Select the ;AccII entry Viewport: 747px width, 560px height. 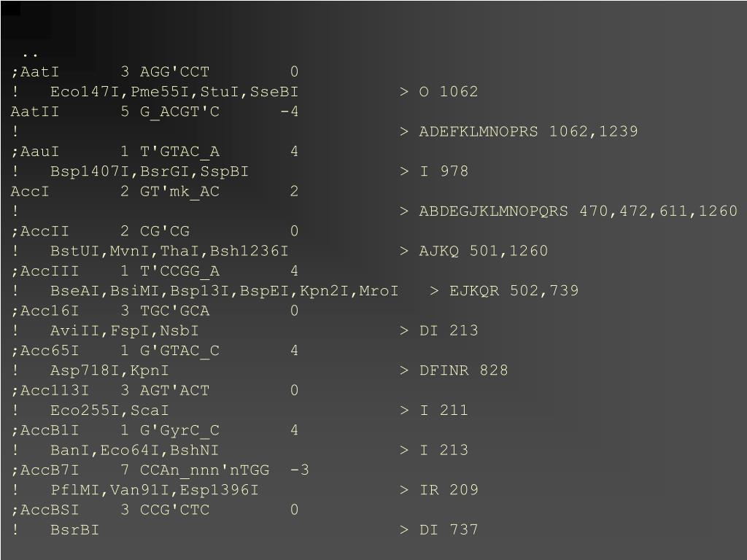(155, 231)
